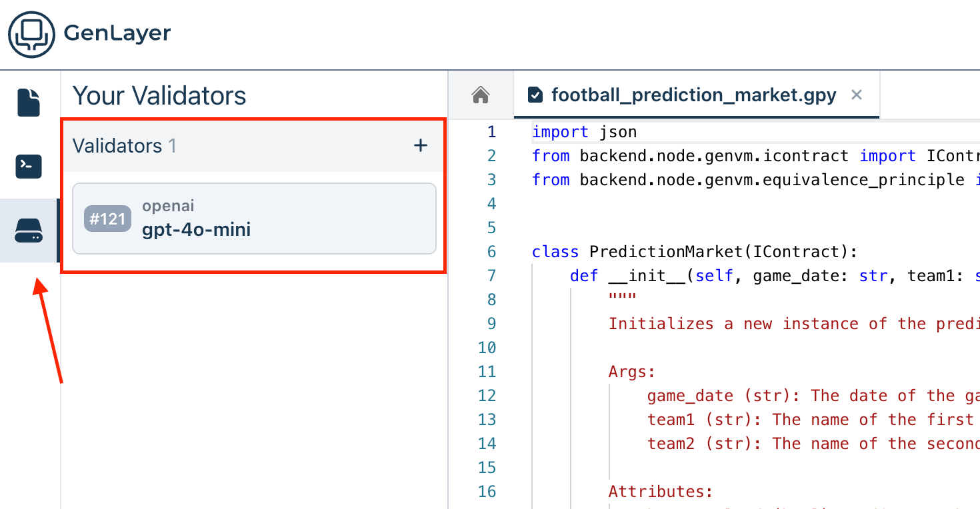The height and width of the screenshot is (509, 980).
Task: Place cursor on import json line
Action: 584,132
